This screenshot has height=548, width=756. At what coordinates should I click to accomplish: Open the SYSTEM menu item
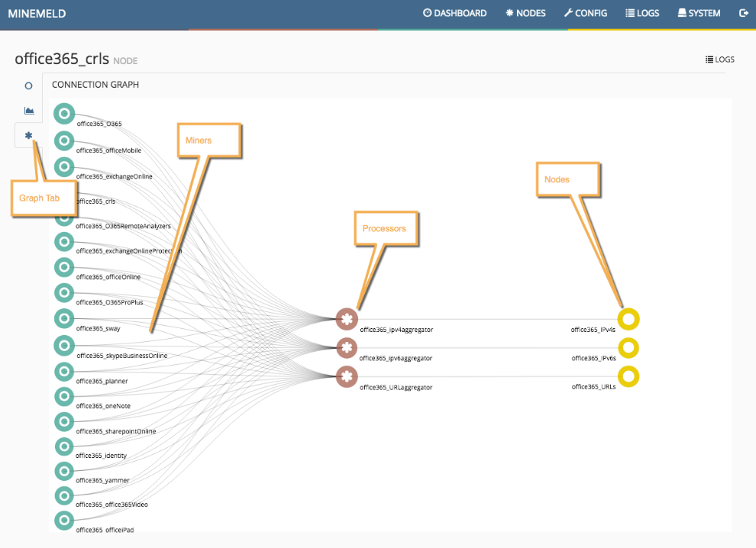(698, 13)
